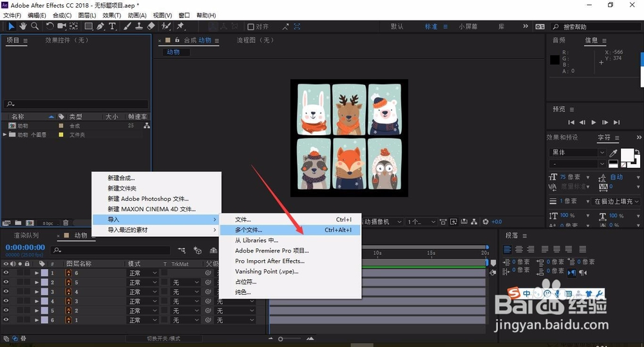Select the Rotation tool
The image size is (644, 347).
(50, 26)
